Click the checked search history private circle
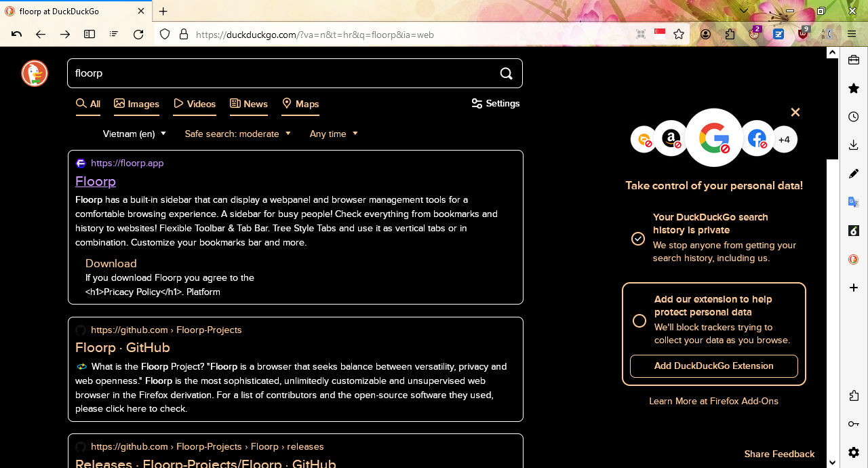868x468 pixels. pyautogui.click(x=638, y=238)
